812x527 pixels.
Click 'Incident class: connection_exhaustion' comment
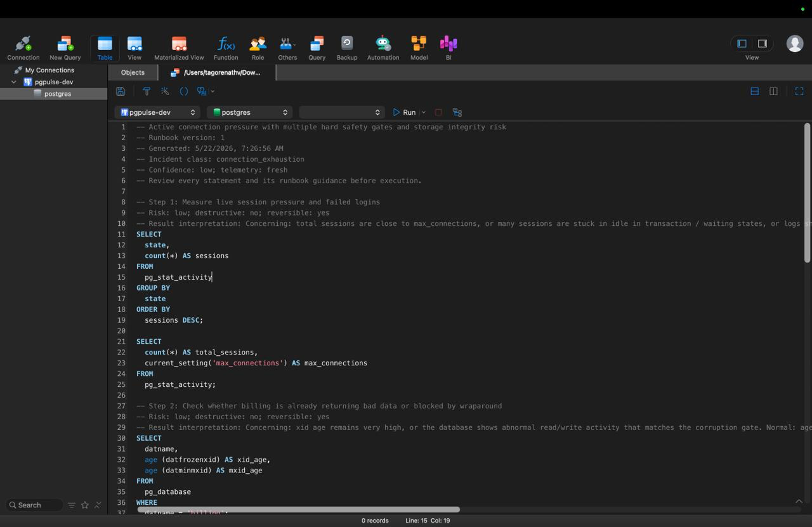coord(220,159)
